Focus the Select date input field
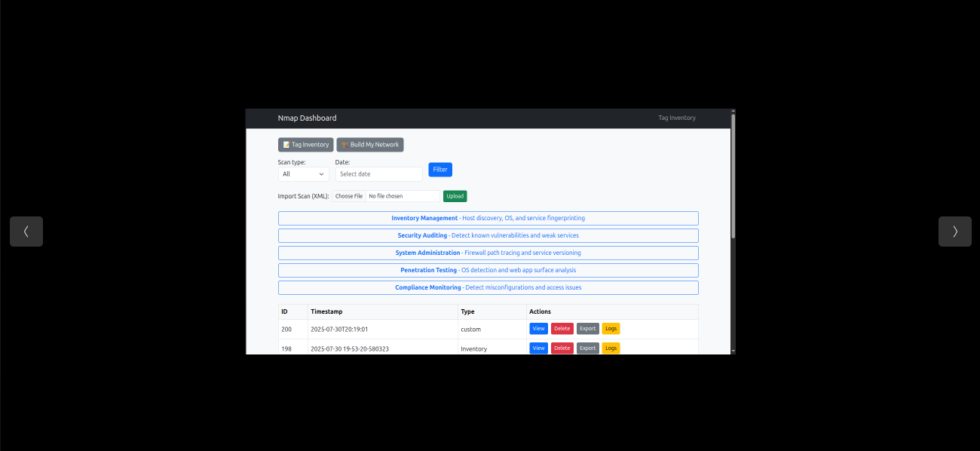This screenshot has width=980, height=451. click(x=379, y=174)
